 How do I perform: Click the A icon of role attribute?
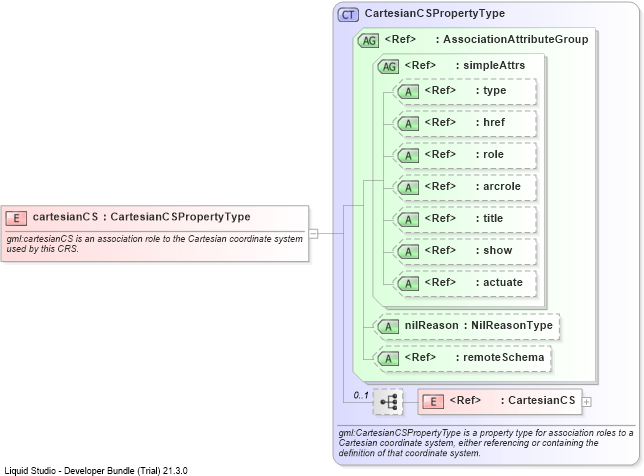point(408,156)
